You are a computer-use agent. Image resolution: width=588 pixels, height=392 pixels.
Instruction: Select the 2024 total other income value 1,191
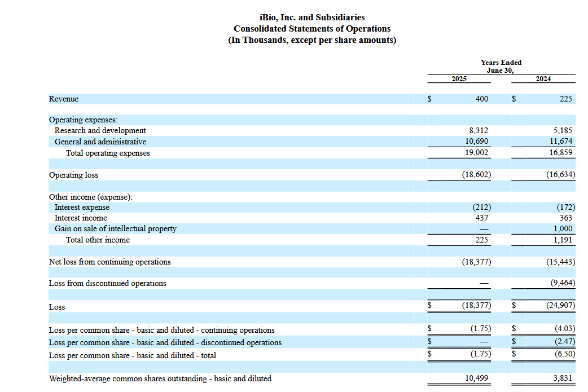coord(562,240)
